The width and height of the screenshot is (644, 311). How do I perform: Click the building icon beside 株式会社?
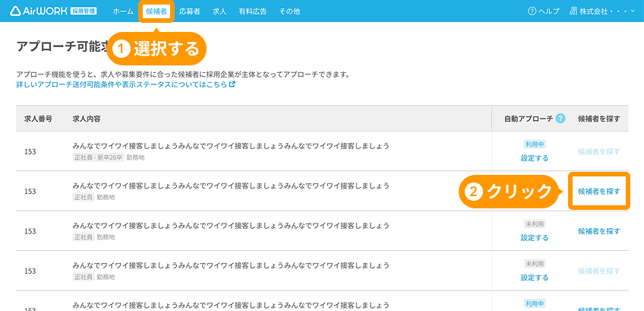coord(573,11)
